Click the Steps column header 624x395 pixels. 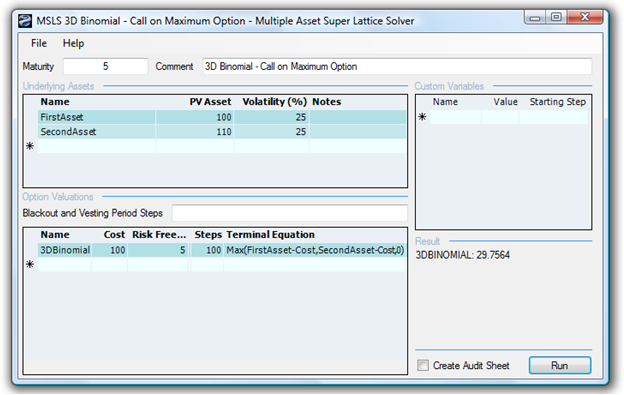208,235
